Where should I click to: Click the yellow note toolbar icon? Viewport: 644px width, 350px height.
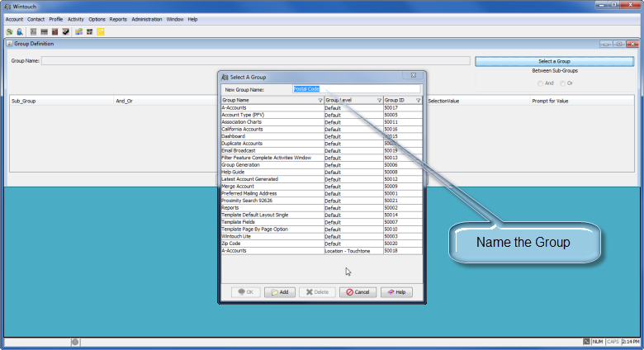tap(101, 31)
